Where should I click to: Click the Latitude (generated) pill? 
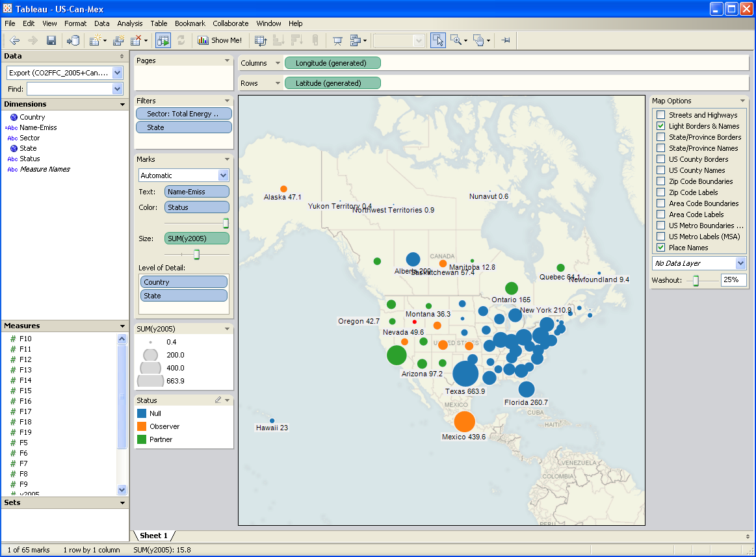(333, 83)
